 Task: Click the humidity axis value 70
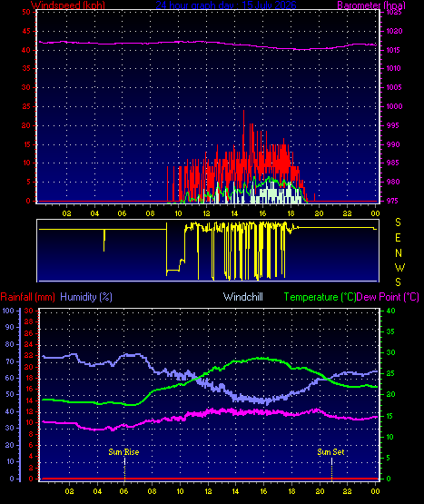coord(10,361)
